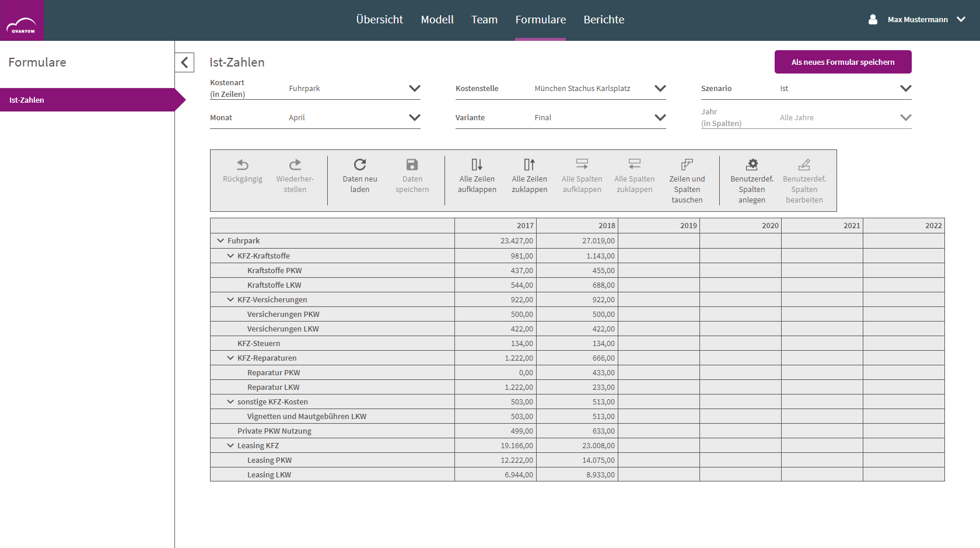Click Als neues Formular speichern button
980x548 pixels.
pyautogui.click(x=843, y=62)
